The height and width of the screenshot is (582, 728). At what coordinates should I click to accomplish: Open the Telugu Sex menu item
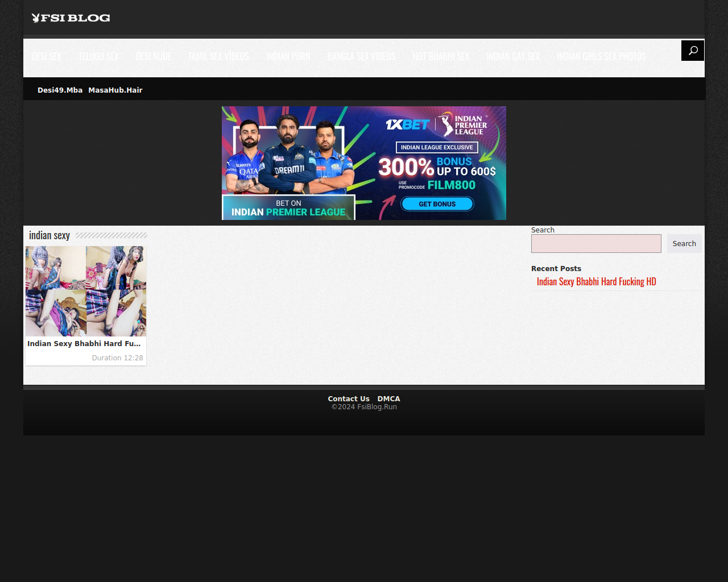tap(98, 56)
